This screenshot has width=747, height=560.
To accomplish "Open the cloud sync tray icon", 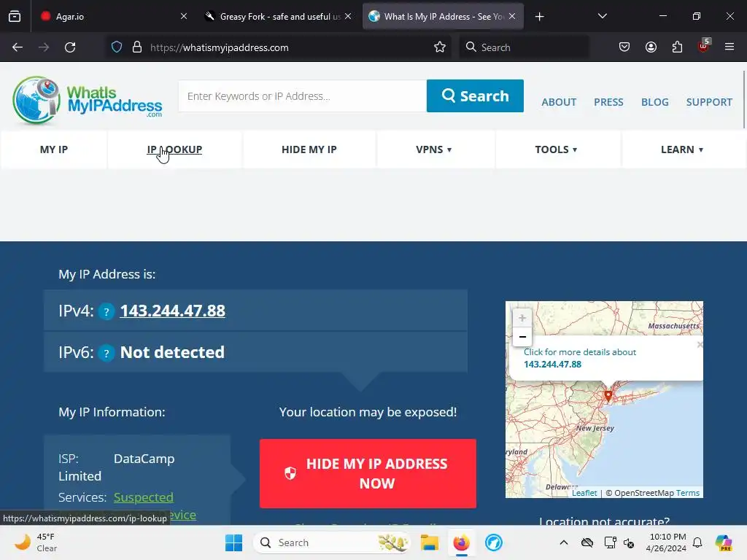I will [x=587, y=542].
